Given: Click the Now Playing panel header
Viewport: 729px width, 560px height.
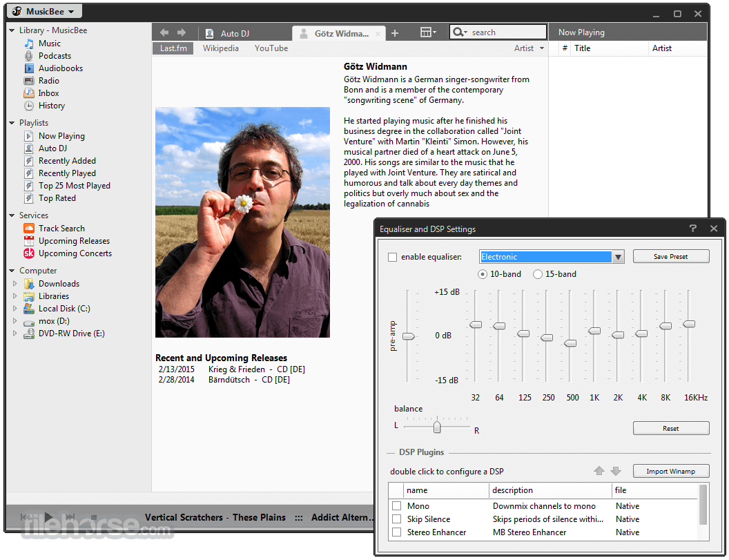Looking at the screenshot, I should [x=628, y=32].
